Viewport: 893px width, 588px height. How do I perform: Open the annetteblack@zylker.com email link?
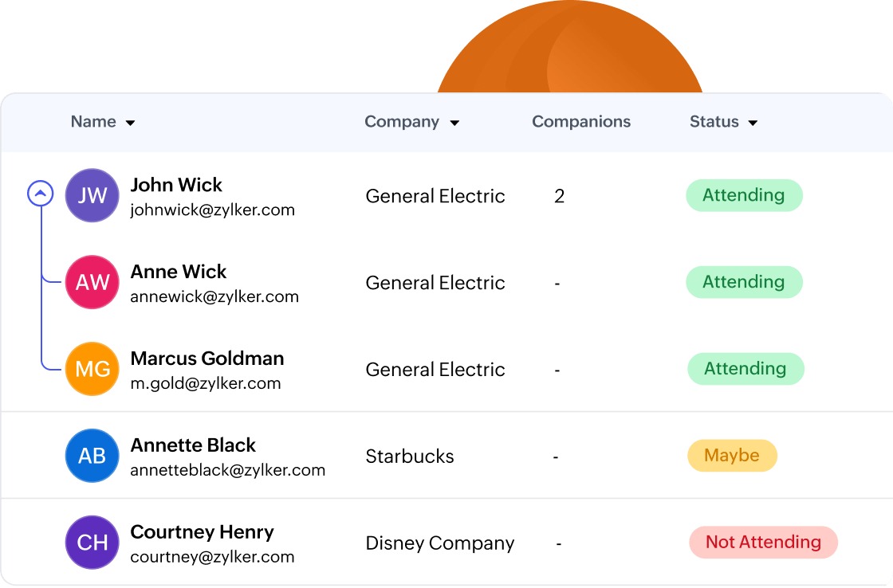coord(227,470)
